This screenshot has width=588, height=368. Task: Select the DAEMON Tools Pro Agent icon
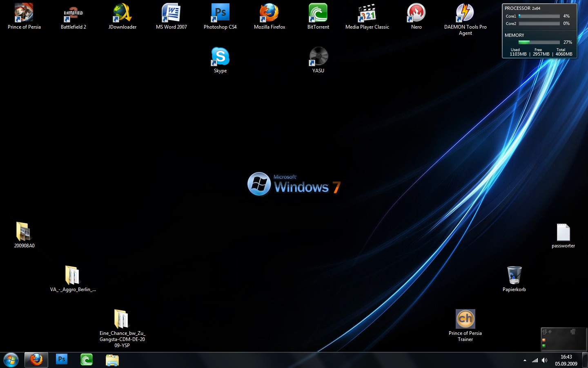[x=465, y=19]
